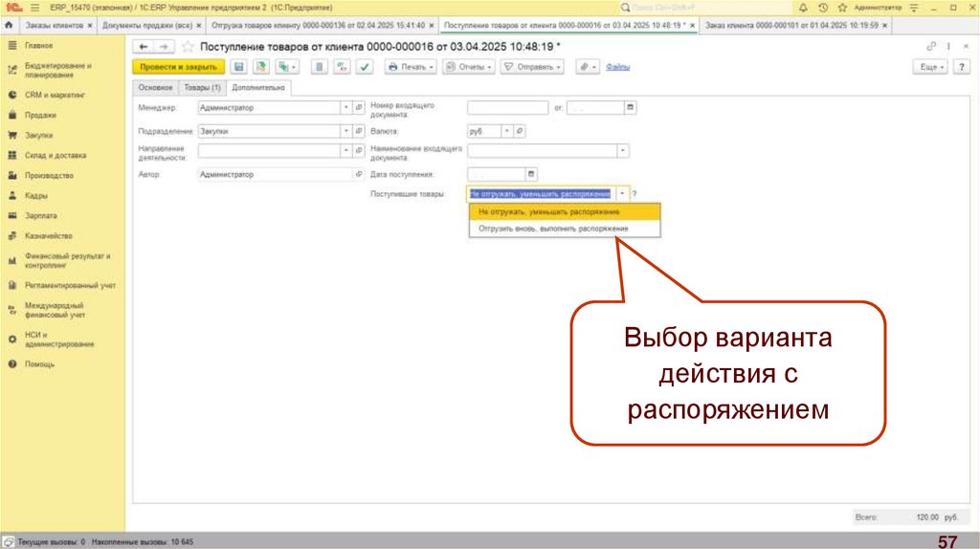
Task: Open Склад и доставка section
Action: click(56, 155)
